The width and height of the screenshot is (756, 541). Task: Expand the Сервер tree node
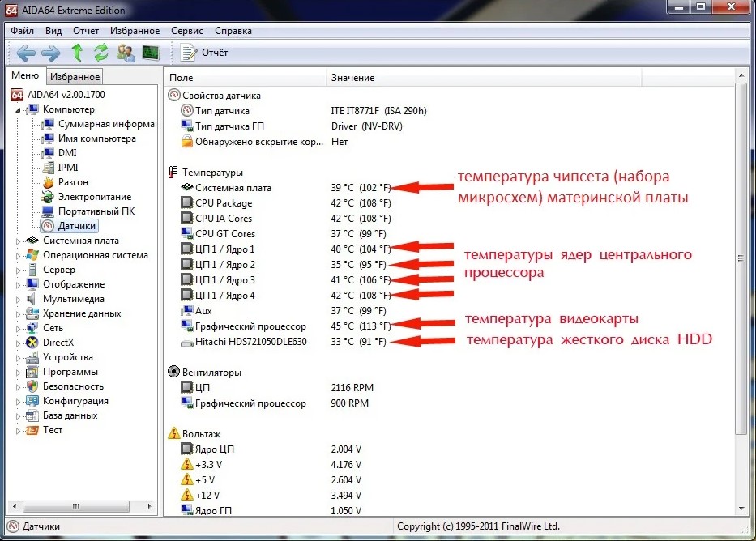(x=19, y=270)
